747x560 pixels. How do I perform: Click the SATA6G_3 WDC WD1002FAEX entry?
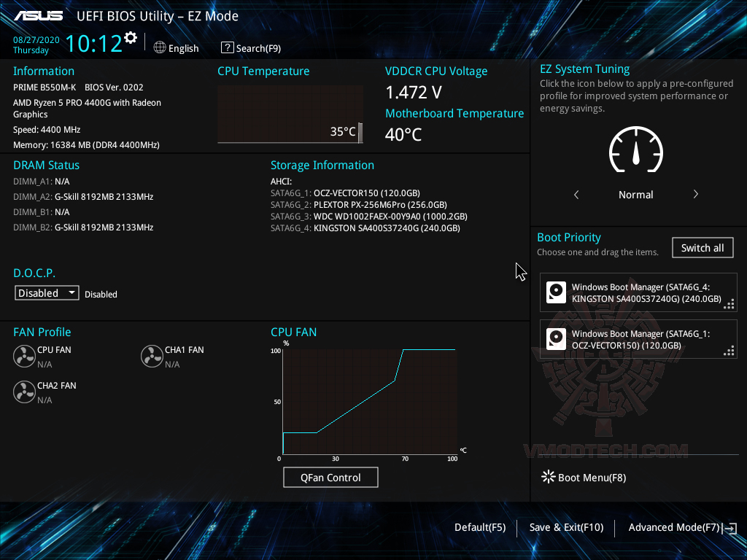[368, 216]
